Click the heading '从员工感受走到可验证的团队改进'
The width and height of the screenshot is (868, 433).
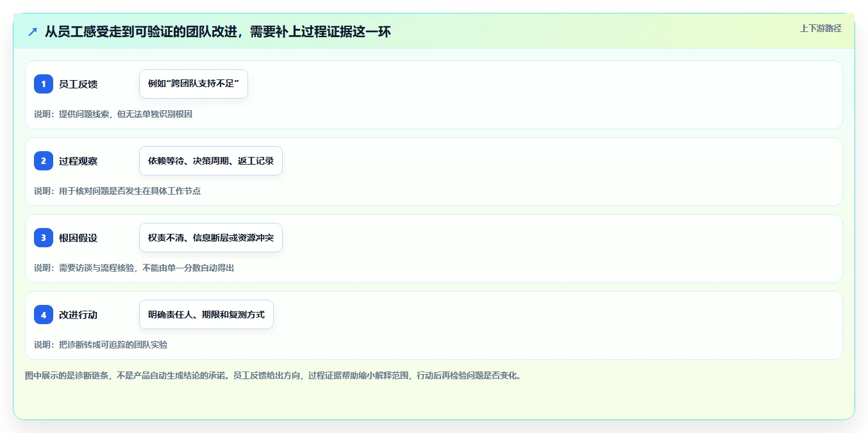140,31
